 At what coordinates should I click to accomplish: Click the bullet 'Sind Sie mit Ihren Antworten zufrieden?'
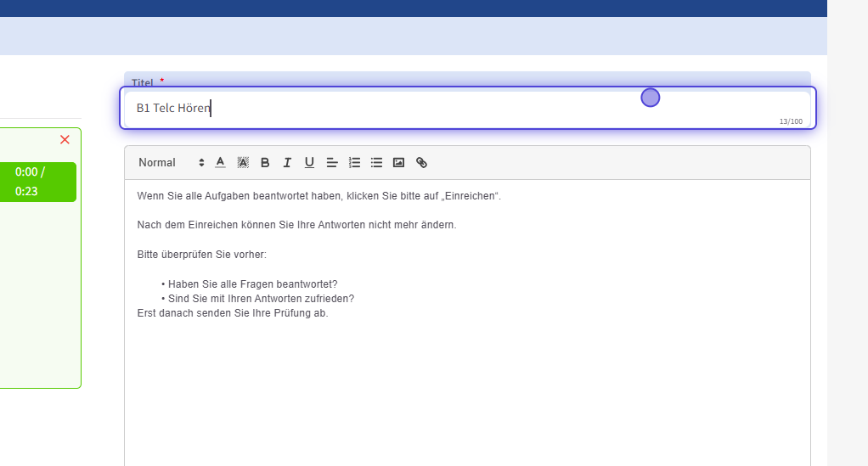[x=261, y=299]
